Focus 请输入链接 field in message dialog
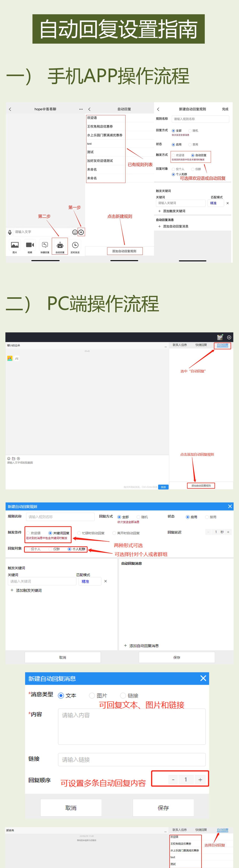The height and width of the screenshot is (868, 239). tap(132, 759)
